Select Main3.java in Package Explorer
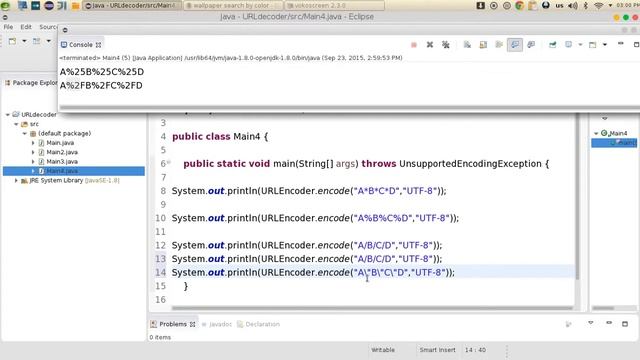Screen dimensions: 640x360 pos(62,162)
